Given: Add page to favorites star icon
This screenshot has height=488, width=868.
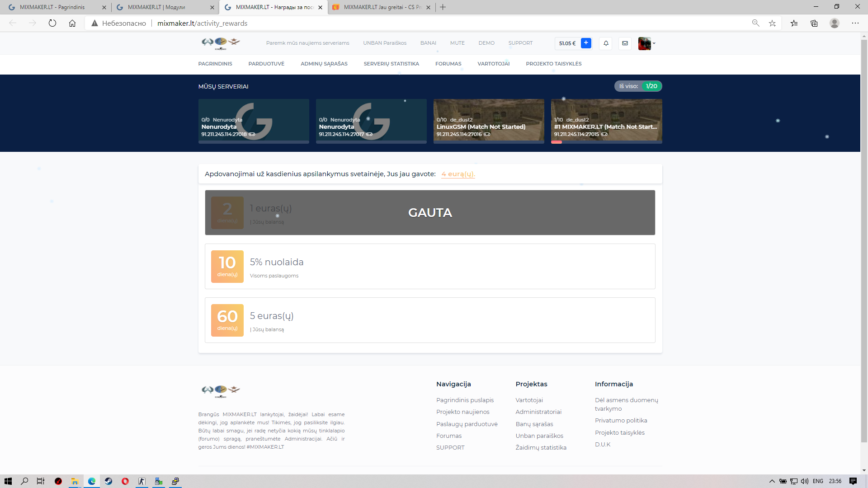Looking at the screenshot, I should [x=772, y=23].
